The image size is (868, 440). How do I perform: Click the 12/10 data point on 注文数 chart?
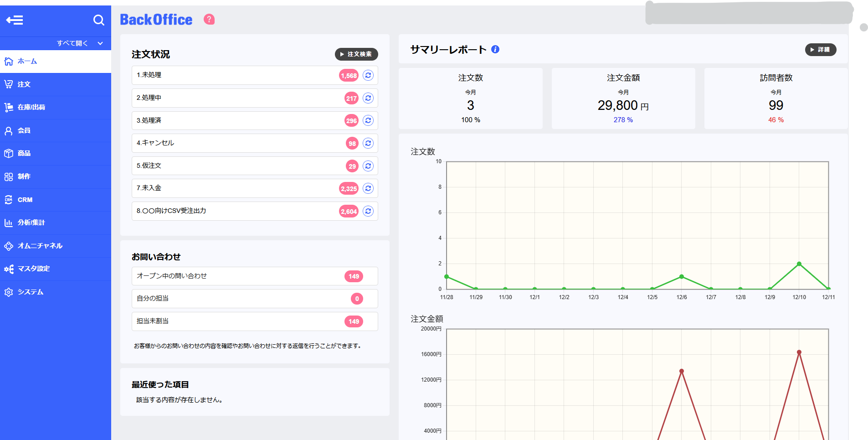coord(799,264)
